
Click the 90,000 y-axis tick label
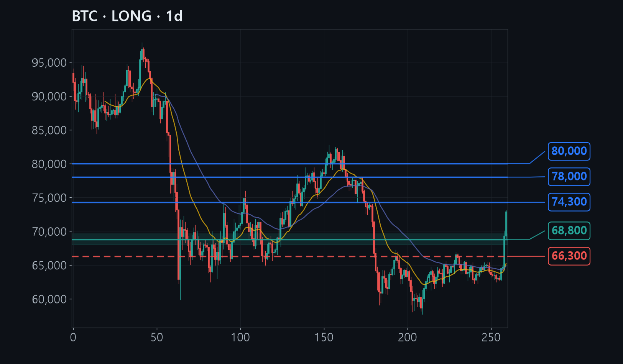pyautogui.click(x=49, y=96)
